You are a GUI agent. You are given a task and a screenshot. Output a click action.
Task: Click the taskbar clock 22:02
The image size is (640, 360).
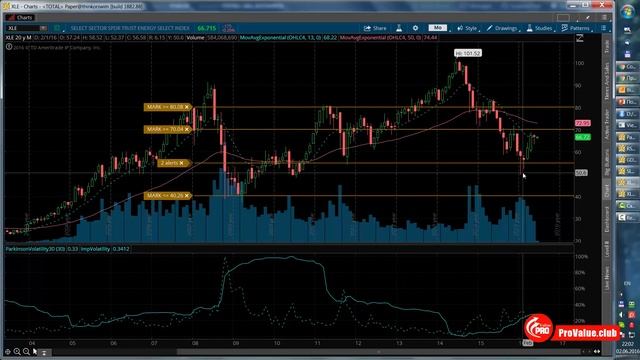pyautogui.click(x=628, y=344)
